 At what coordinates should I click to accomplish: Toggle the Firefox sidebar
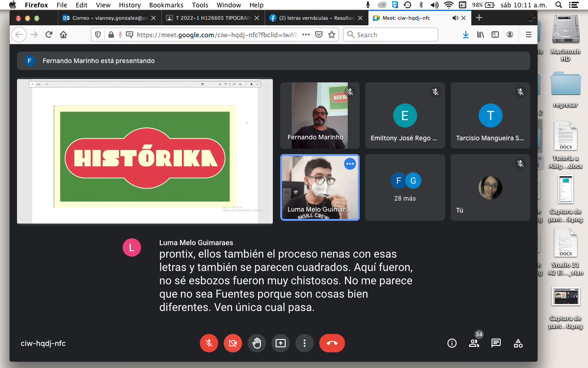(495, 34)
